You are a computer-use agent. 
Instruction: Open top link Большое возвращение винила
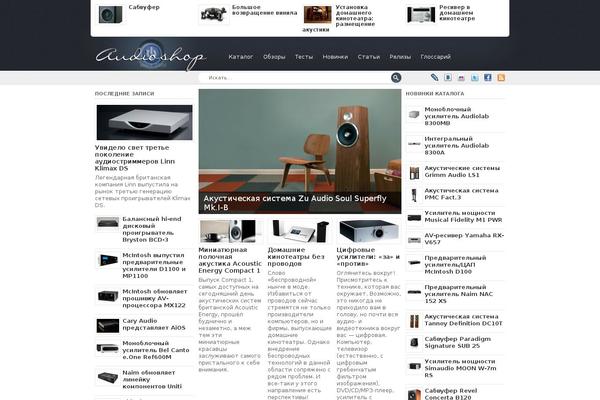[264, 10]
